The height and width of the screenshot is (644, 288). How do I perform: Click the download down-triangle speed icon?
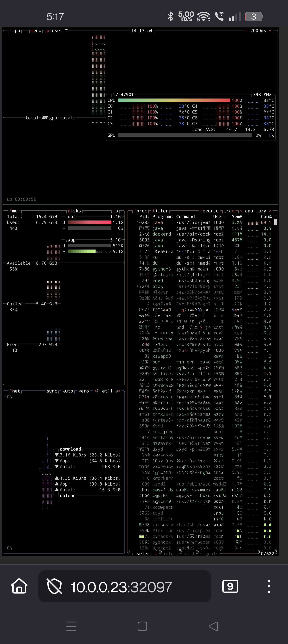click(x=57, y=455)
